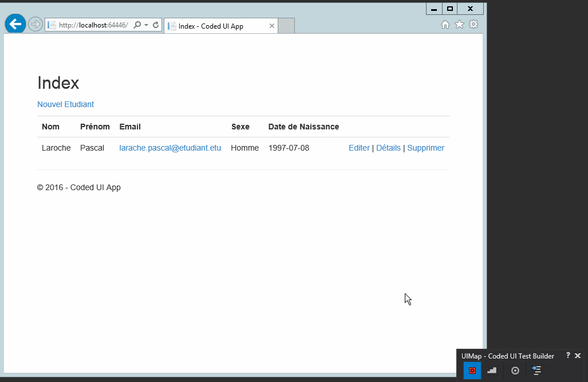Viewport: 588px width, 382px height.
Task: Go back with the browser back arrow
Action: [x=15, y=24]
